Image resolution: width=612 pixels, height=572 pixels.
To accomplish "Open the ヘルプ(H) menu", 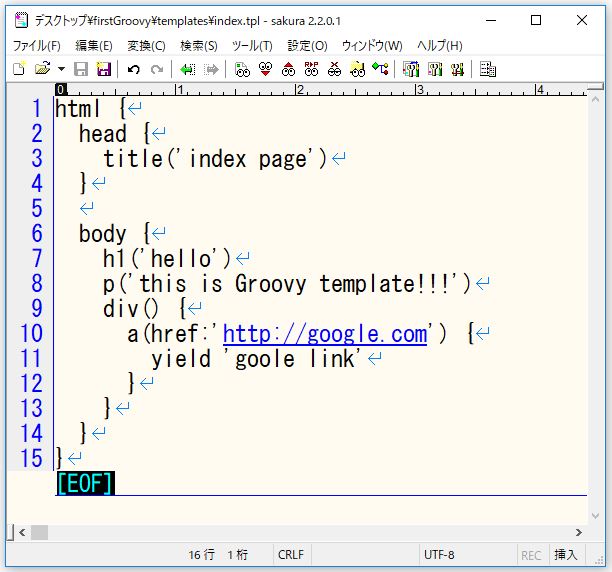I will pyautogui.click(x=439, y=46).
